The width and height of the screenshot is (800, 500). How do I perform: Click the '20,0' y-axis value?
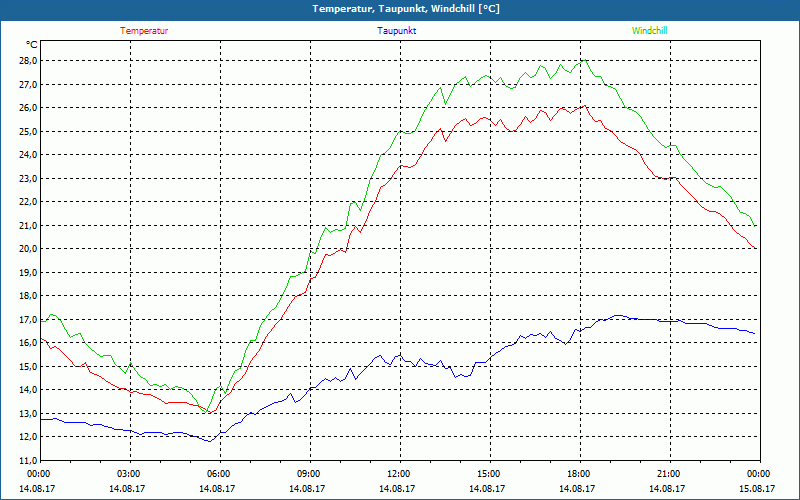[29, 248]
